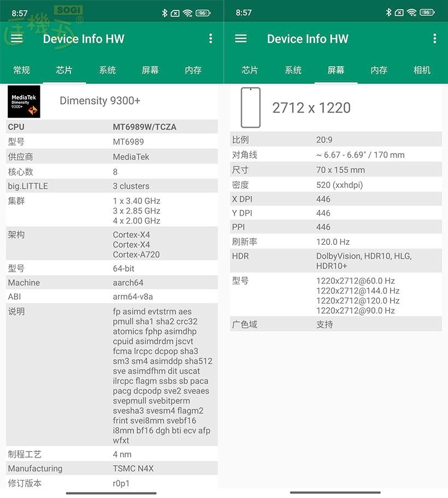
Task: Tap the Manufacturing TSMC N4X row
Action: coord(111,468)
